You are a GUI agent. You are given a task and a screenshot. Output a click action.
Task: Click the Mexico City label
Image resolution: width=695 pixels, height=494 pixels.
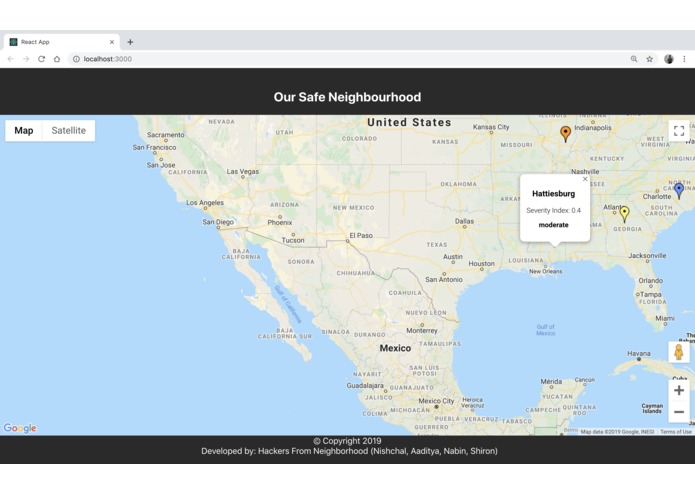[437, 401]
